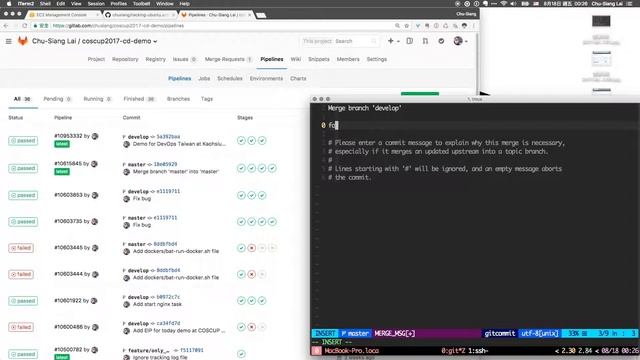Open commit 'Demo for DevOps Taiwan at Kaohsiu...'

point(179,144)
